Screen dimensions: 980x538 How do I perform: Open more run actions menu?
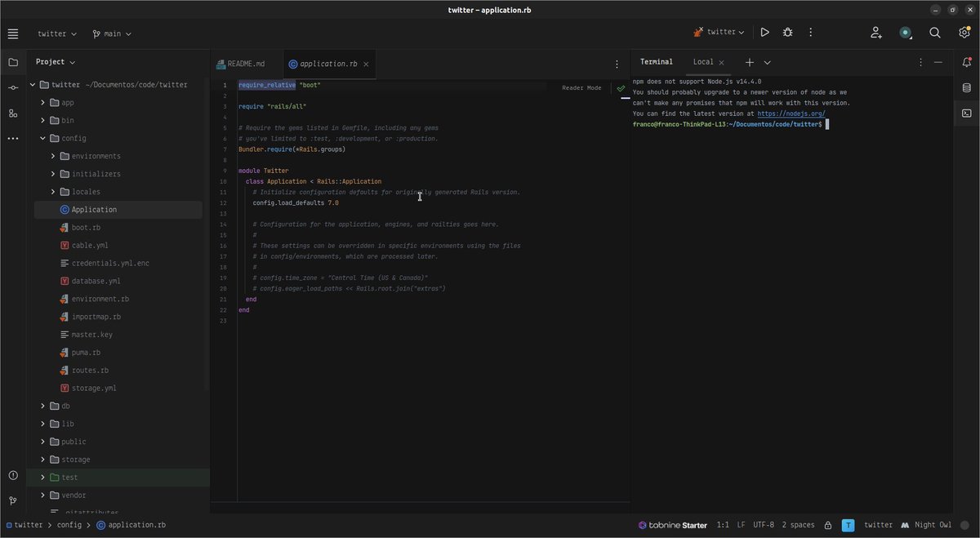point(810,33)
